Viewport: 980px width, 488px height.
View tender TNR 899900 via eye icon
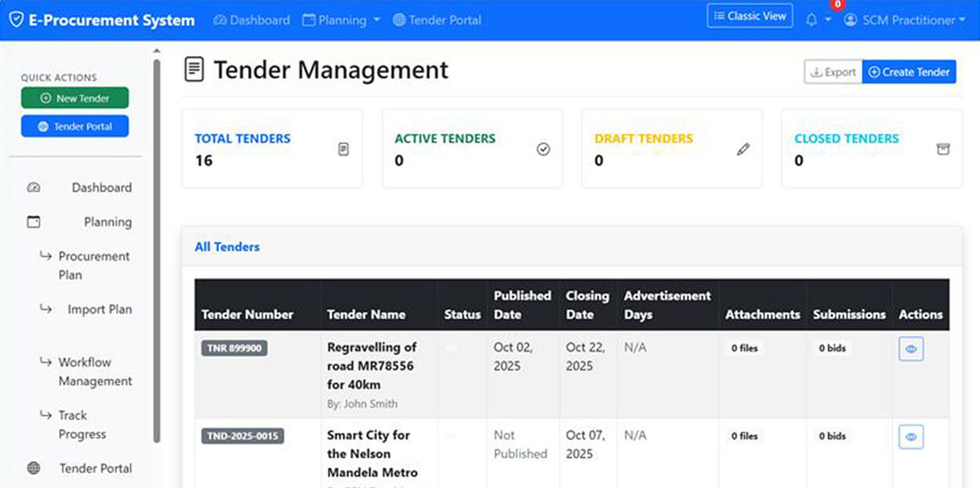point(910,349)
